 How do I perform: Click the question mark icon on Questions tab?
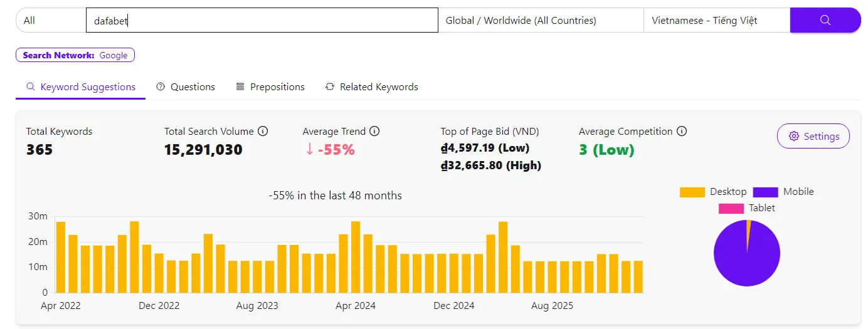(161, 87)
